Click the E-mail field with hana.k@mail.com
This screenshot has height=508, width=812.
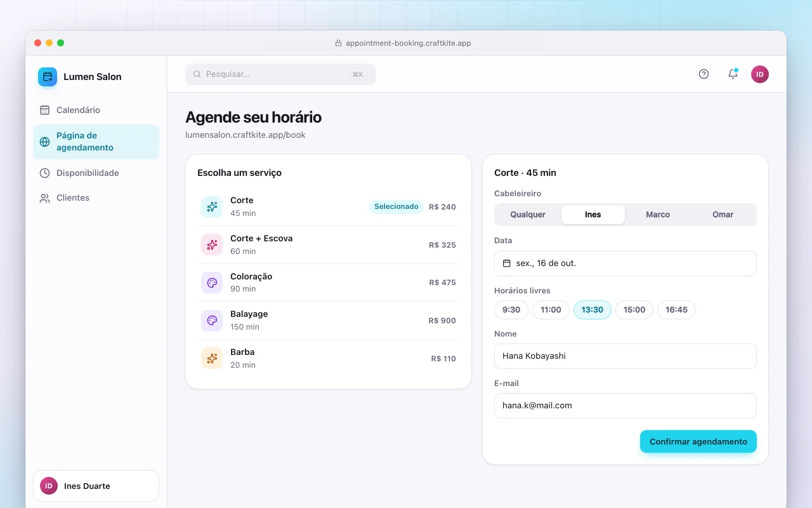click(625, 406)
